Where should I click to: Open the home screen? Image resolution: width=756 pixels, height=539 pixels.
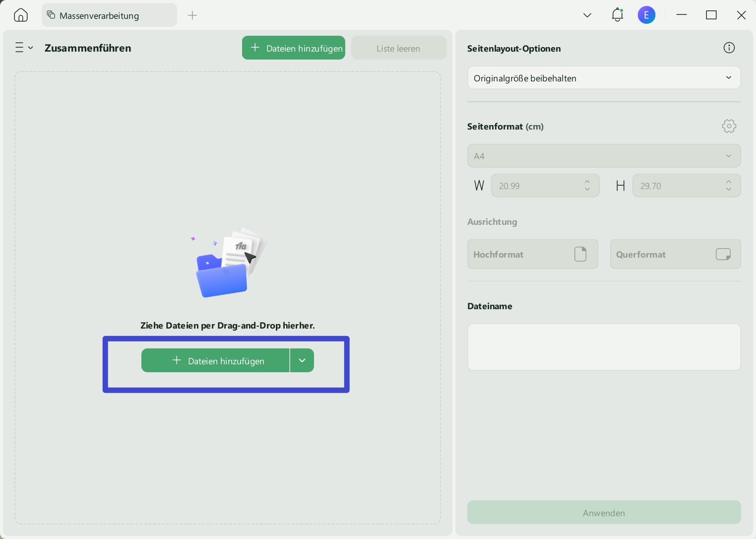20,14
